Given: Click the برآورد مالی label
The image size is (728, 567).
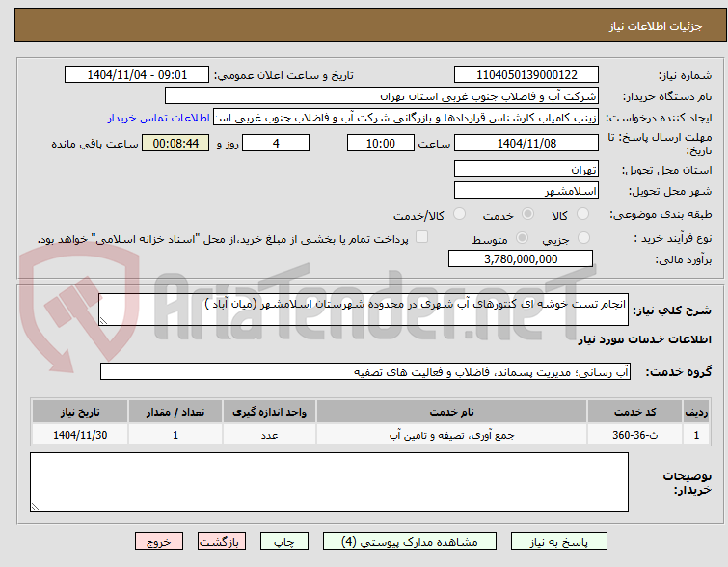Looking at the screenshot, I should pyautogui.click(x=684, y=259).
